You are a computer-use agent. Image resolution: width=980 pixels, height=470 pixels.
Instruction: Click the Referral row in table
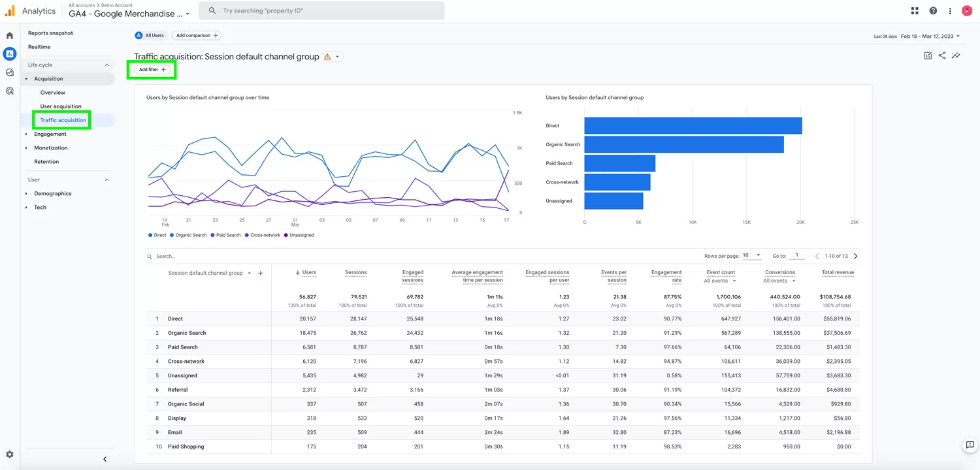pyautogui.click(x=503, y=390)
